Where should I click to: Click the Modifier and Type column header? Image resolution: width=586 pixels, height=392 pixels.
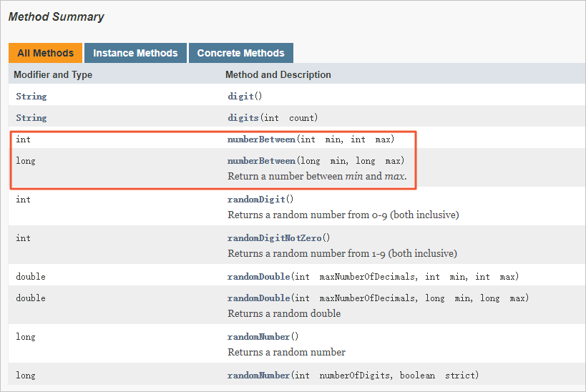53,74
